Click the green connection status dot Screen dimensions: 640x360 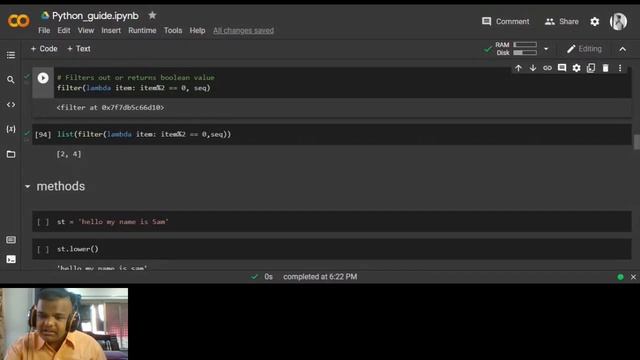click(620, 277)
